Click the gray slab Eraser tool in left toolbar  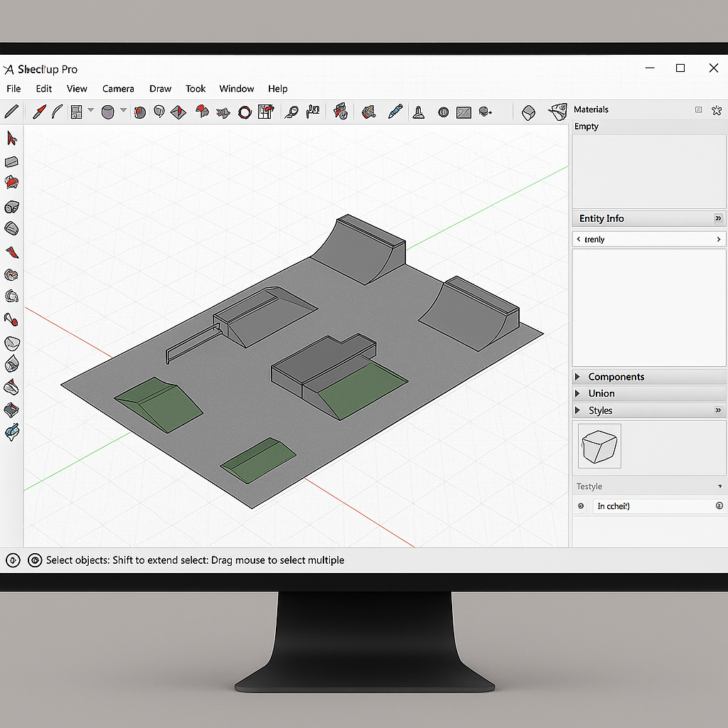click(11, 162)
